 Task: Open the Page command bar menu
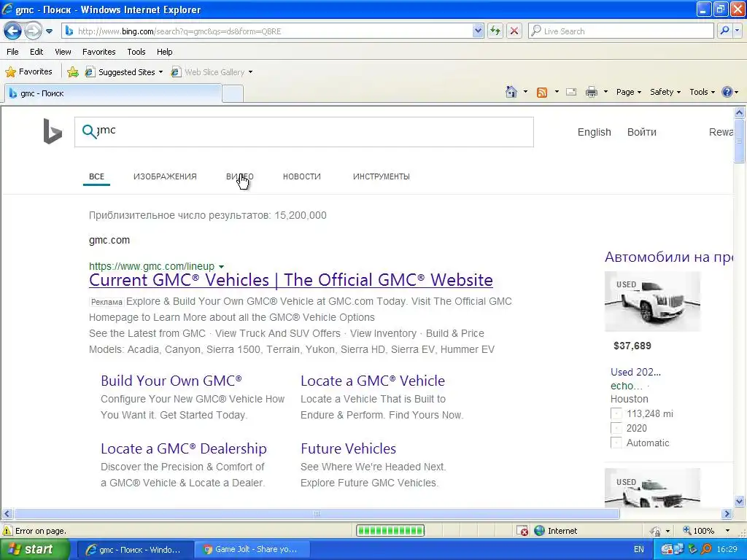tap(628, 92)
